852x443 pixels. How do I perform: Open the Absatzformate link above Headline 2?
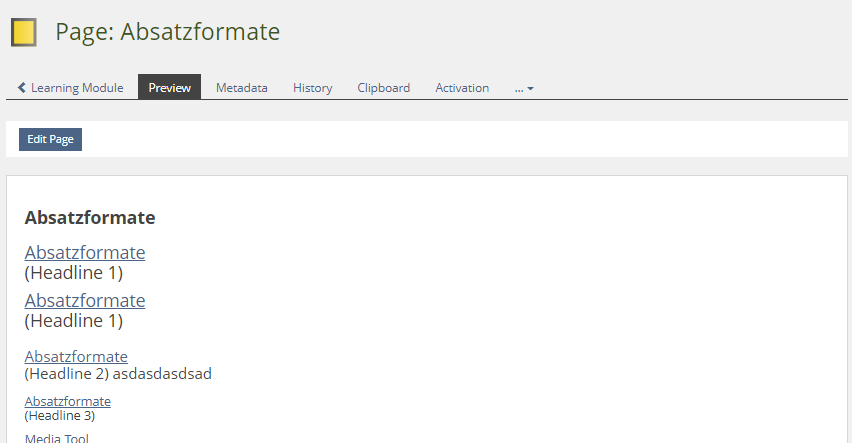click(x=76, y=357)
